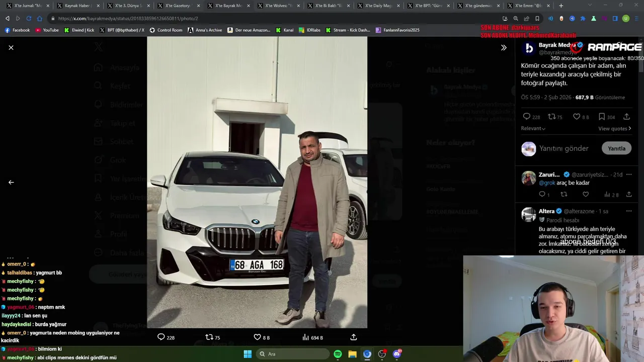Go to browser home page

(40, 18)
